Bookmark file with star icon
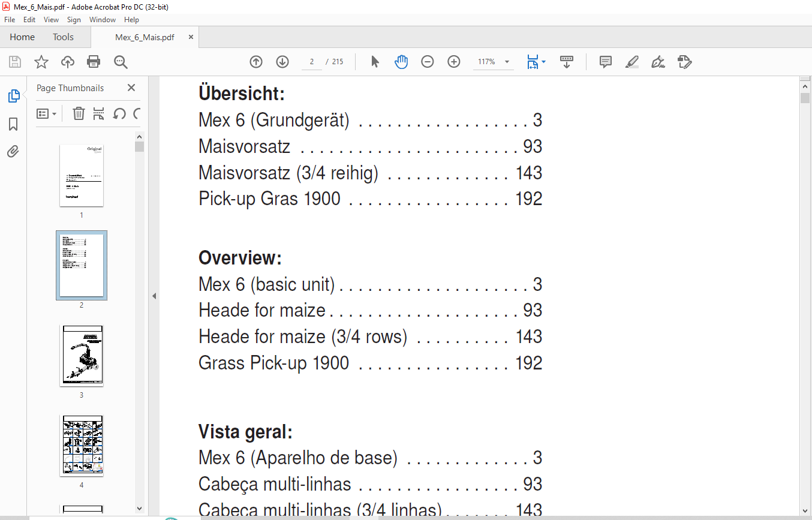 41,62
